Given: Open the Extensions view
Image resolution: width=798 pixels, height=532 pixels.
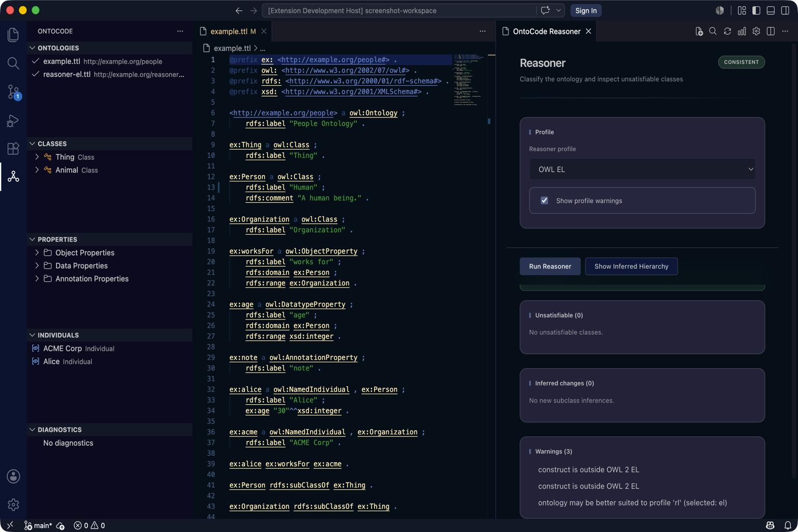Looking at the screenshot, I should (x=13, y=149).
